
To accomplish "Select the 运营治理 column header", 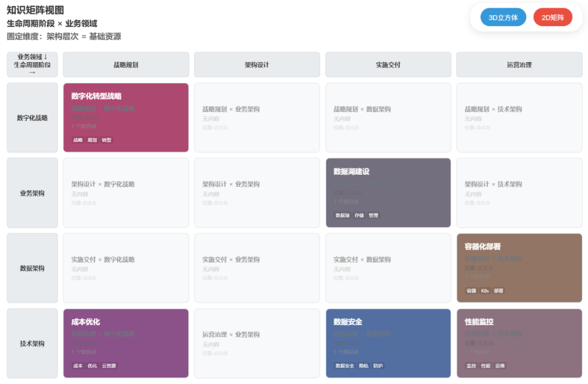I will click(x=519, y=65).
